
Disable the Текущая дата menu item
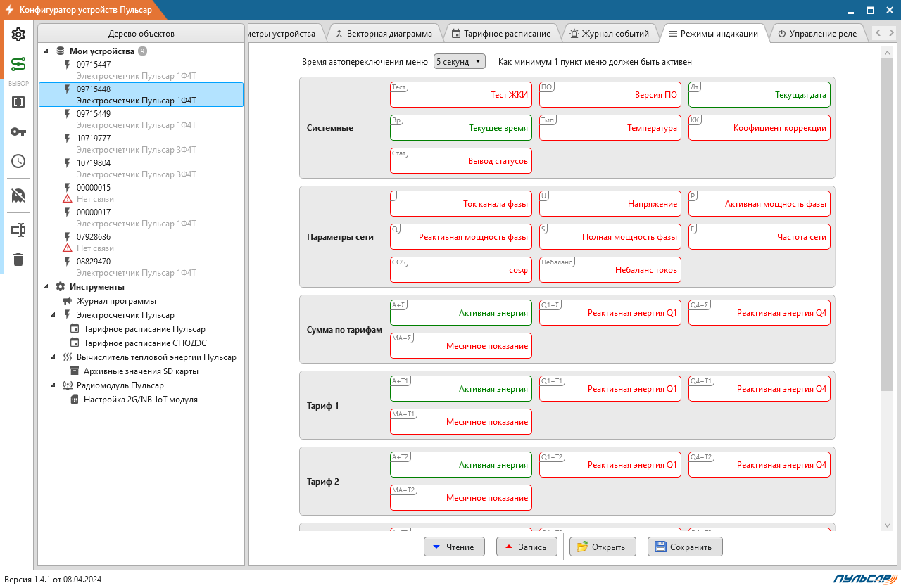760,95
